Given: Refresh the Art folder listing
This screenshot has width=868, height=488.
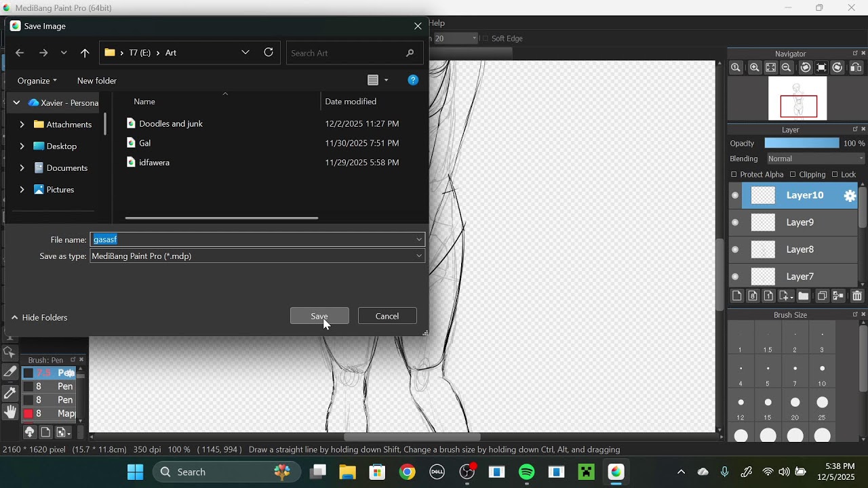Looking at the screenshot, I should [269, 52].
